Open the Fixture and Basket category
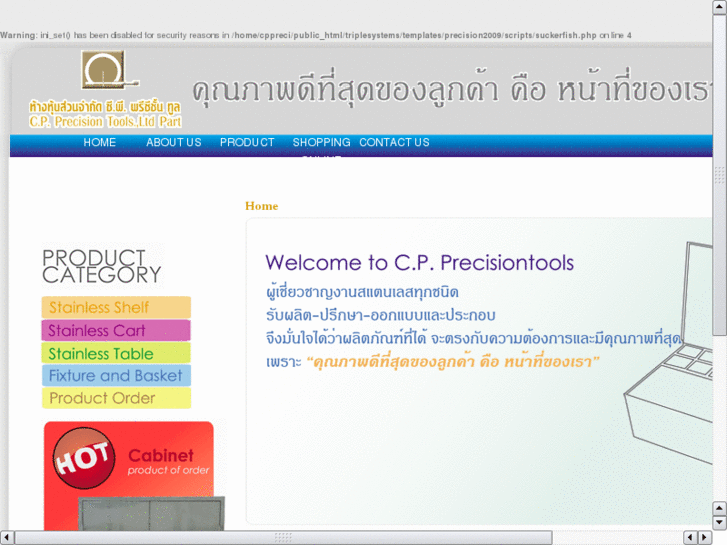 [116, 375]
